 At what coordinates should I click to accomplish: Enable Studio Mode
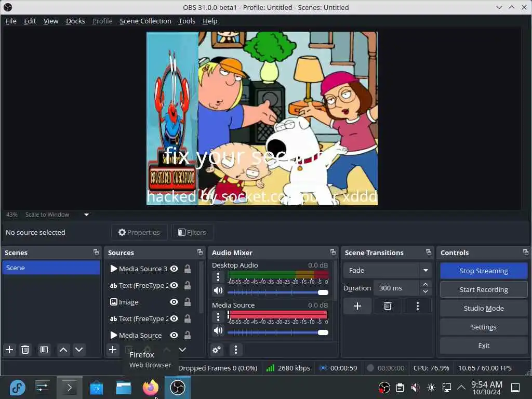tap(484, 308)
